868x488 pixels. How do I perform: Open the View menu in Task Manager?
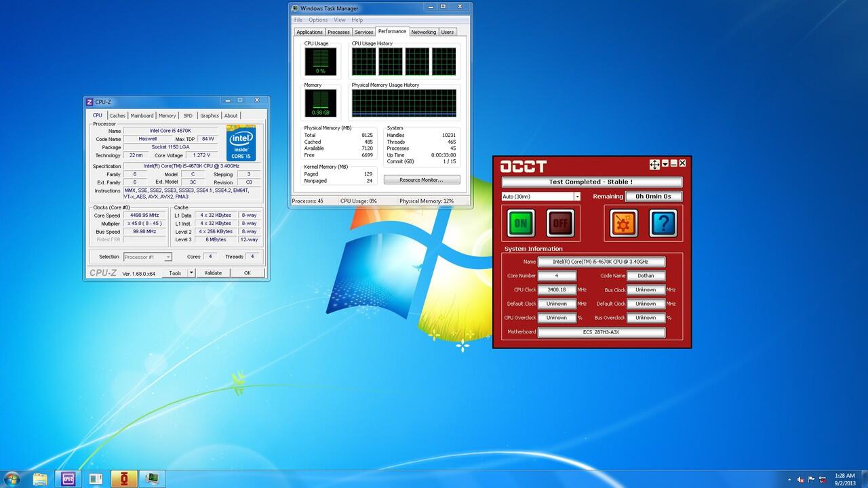pos(340,20)
